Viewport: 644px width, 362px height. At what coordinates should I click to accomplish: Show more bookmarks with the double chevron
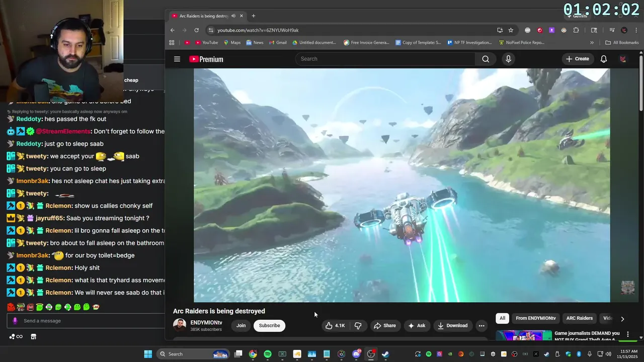coord(592,43)
